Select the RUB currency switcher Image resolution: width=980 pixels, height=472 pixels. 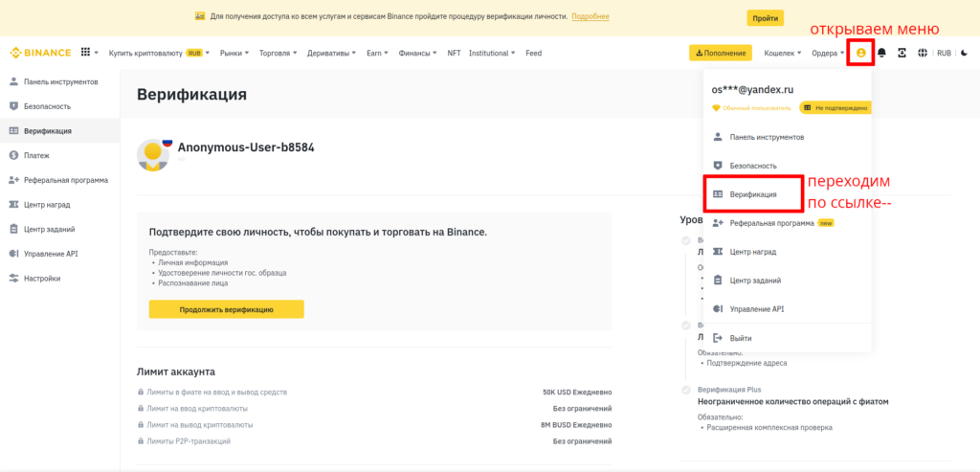tap(944, 54)
